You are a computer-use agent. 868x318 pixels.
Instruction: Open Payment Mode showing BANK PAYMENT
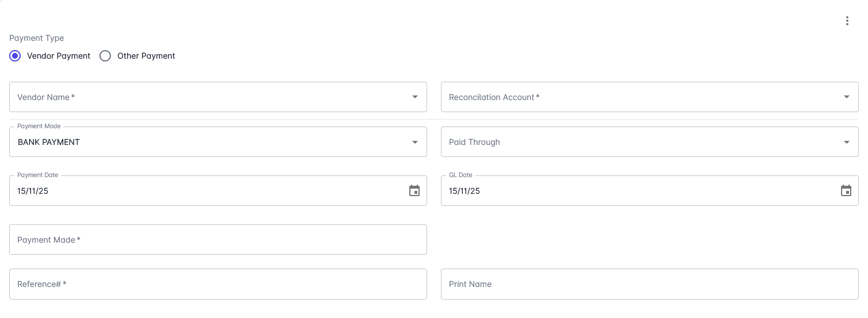click(x=207, y=142)
